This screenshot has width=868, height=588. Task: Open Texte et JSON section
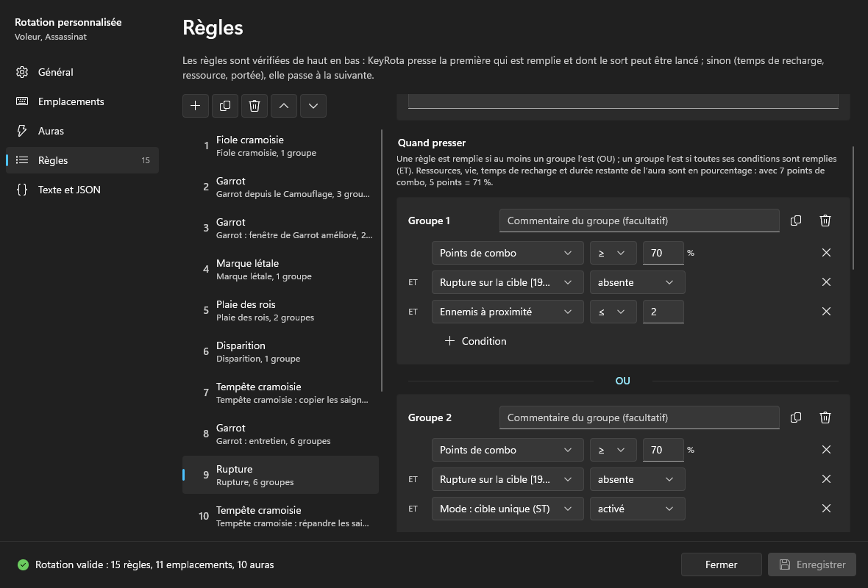[82, 189]
